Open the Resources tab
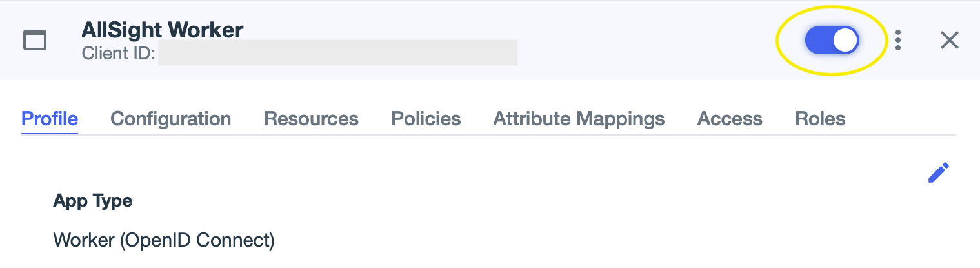Screen dimensions: 980x268 point(311,119)
